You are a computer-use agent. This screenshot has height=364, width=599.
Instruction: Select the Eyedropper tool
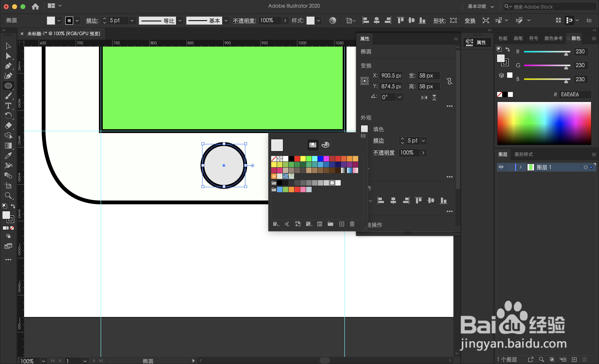click(8, 156)
